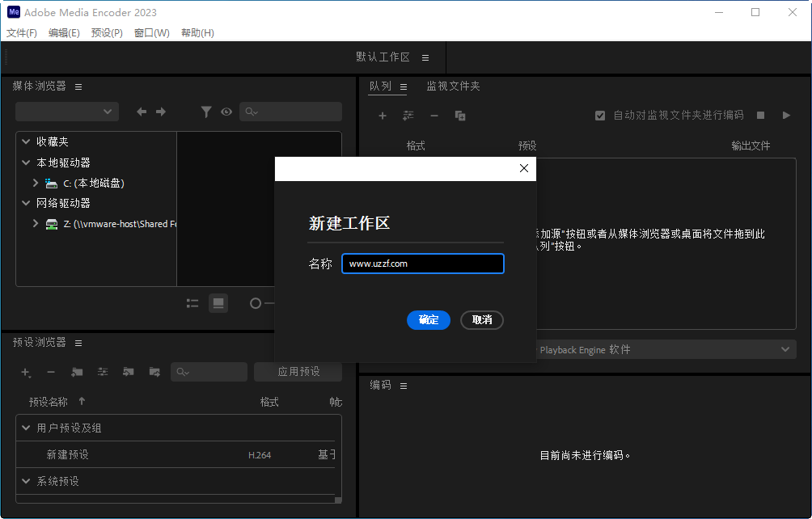Enable 自动对监视文件夹进行编码 checkbox
The width and height of the screenshot is (812, 519).
point(600,115)
